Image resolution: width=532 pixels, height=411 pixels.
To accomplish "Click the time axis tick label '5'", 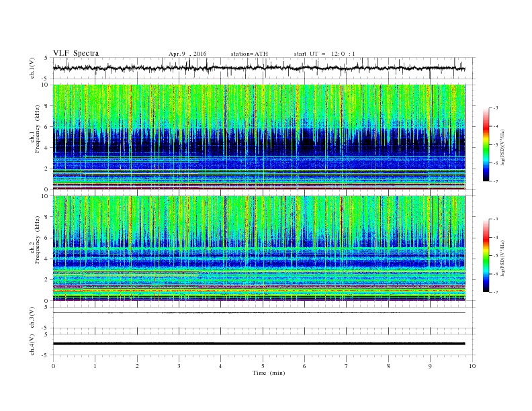I will pos(263,366).
